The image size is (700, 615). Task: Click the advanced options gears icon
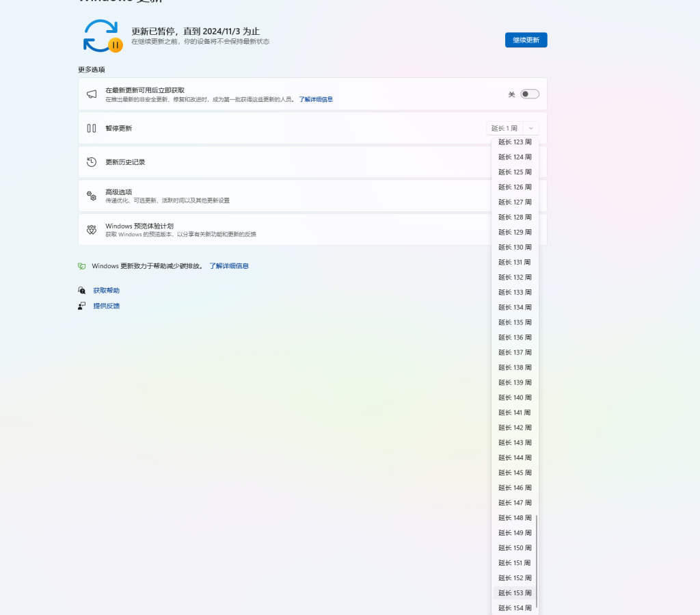[x=92, y=196]
